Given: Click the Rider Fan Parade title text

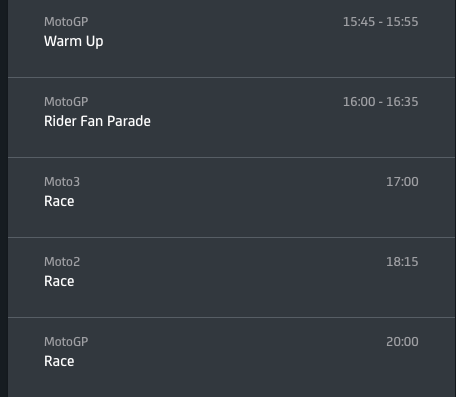Looking at the screenshot, I should pyautogui.click(x=97, y=121).
